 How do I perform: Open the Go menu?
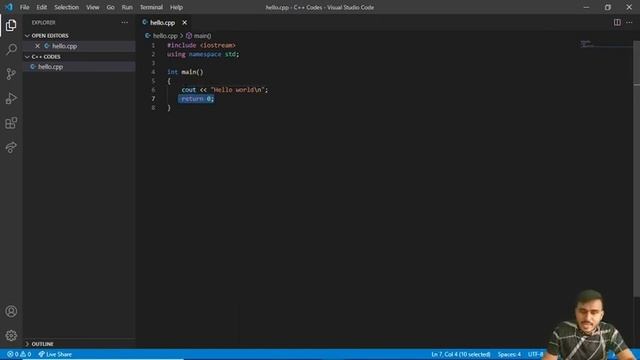click(110, 7)
